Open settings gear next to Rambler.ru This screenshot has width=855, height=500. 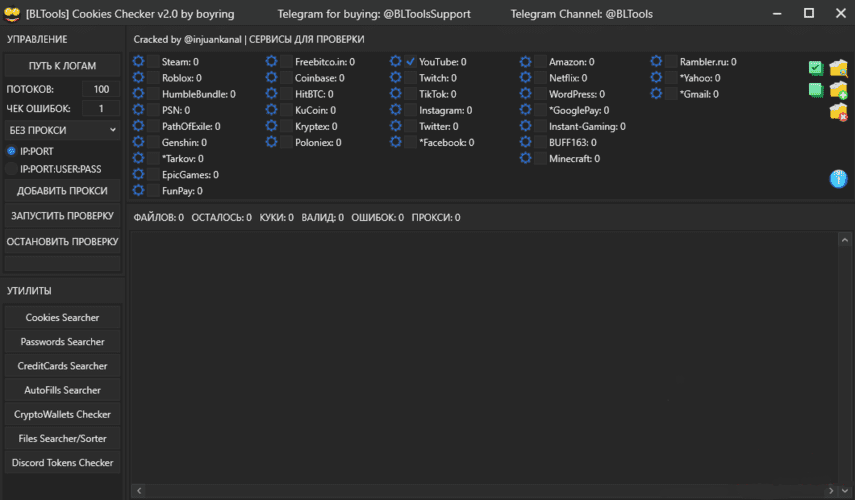657,62
